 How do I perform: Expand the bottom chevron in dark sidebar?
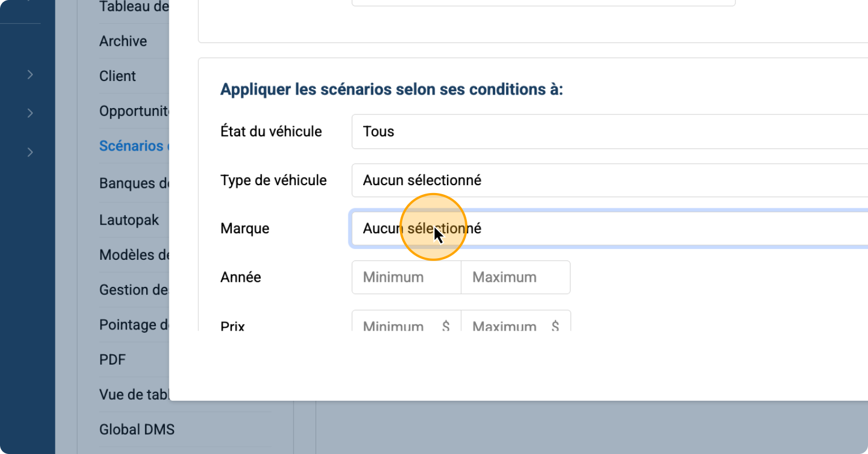point(30,152)
